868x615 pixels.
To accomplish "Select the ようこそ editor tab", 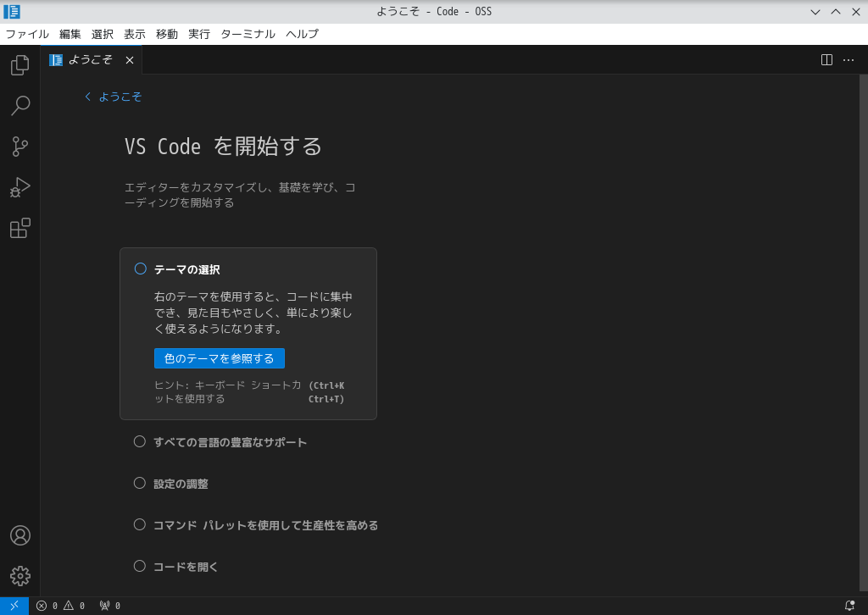I will click(x=92, y=60).
